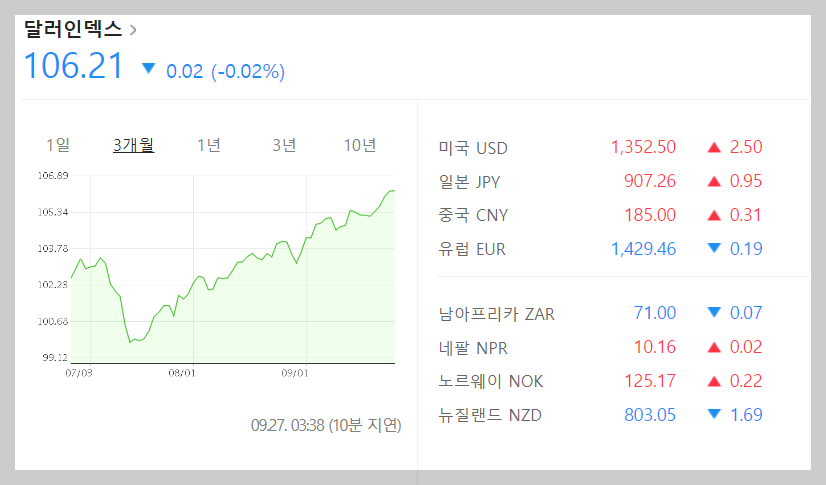Image resolution: width=826 pixels, height=485 pixels.
Task: Click the blue down triangle for NZD
Action: 714,414
